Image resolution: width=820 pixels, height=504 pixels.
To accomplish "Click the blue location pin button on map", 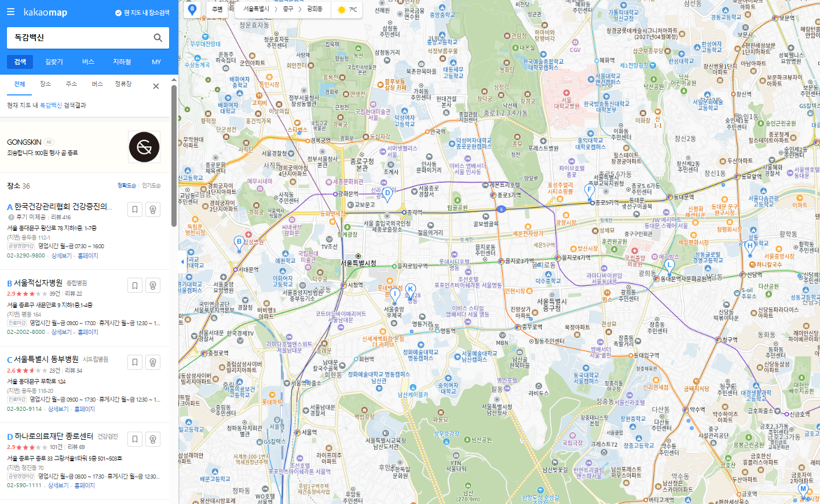I will (x=192, y=9).
